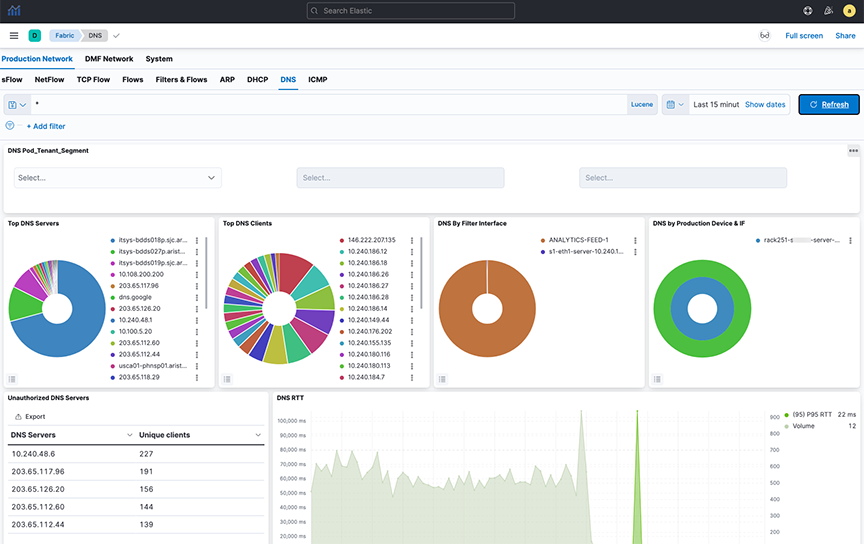Open the ICMP sub-tab
Viewport: 864px width, 544px height.
coord(318,80)
